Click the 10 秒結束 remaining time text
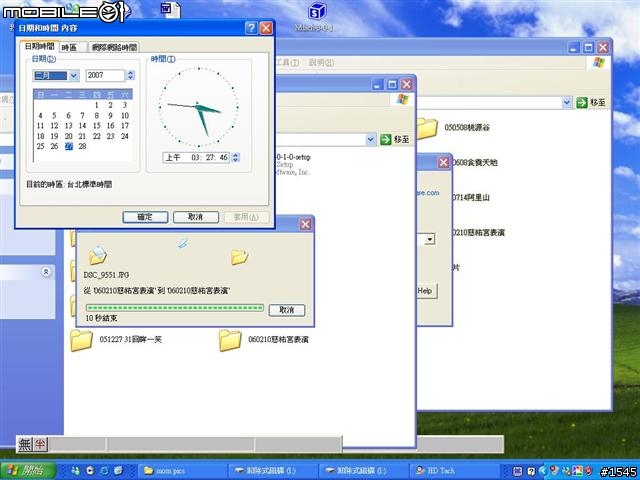 coord(101,318)
